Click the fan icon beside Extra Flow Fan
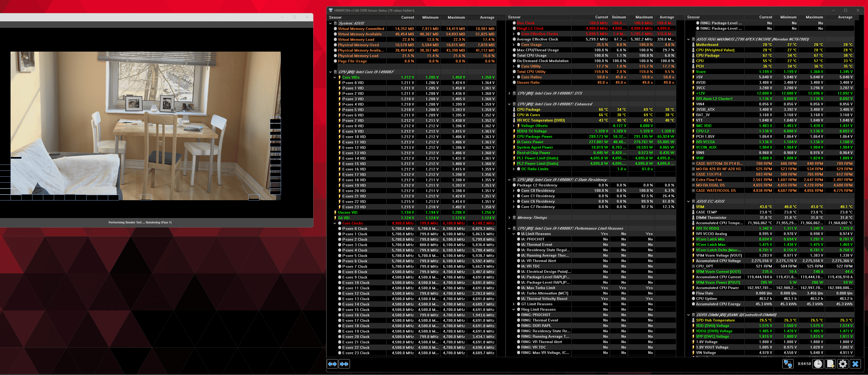The height and width of the screenshot is (375, 868). (x=693, y=180)
